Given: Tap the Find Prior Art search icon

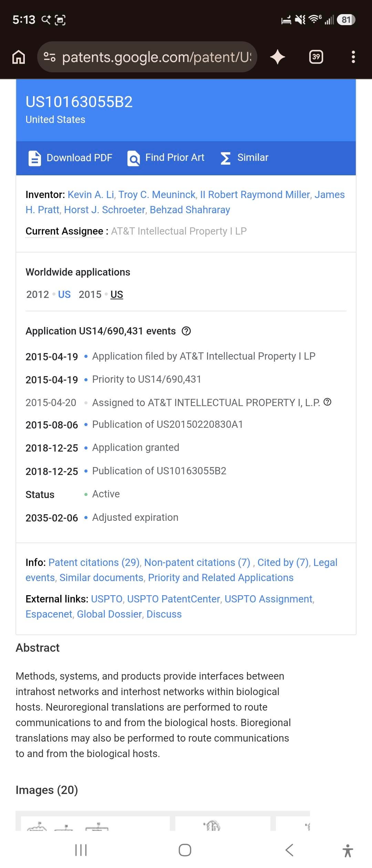Looking at the screenshot, I should tap(134, 158).
